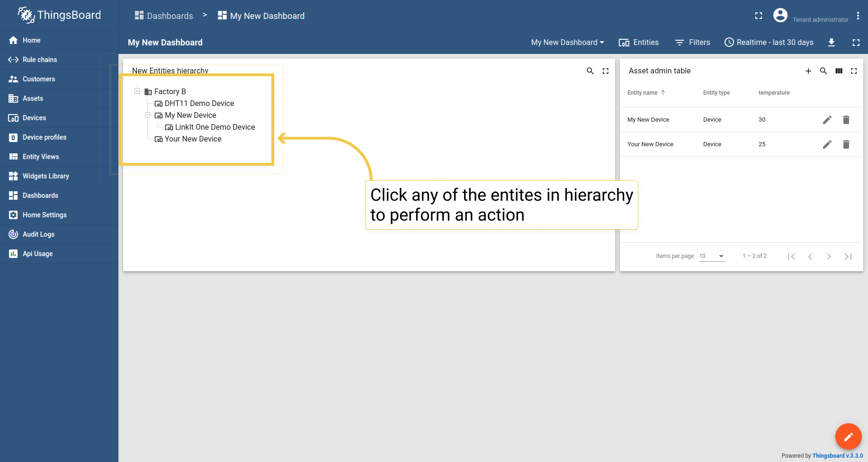
Task: Edit My New Device row
Action: click(x=827, y=120)
